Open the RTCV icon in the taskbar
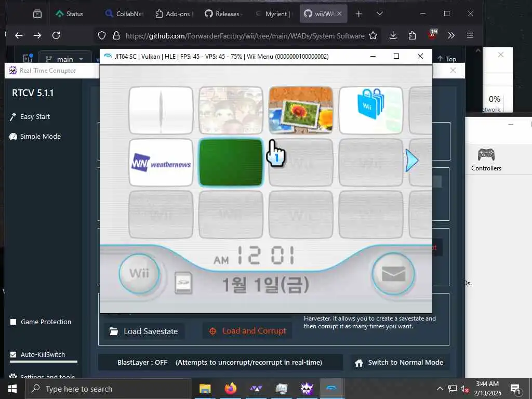This screenshot has width=532, height=399. click(307, 389)
